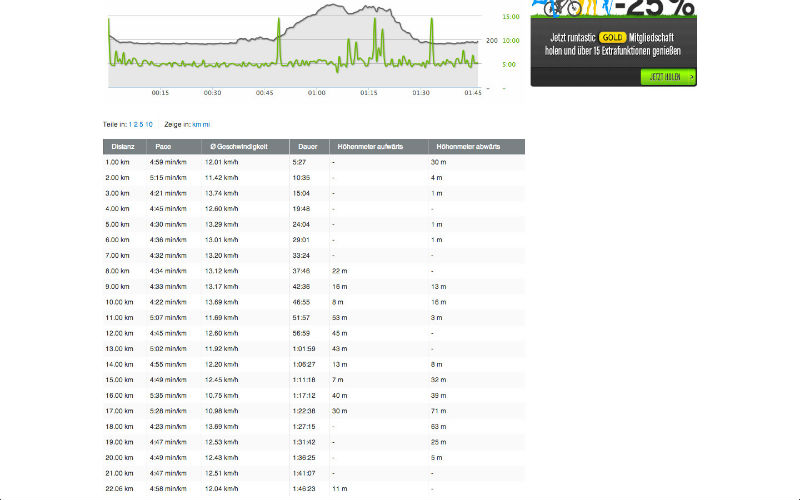Click the '5:07 min/km' pace cell
This screenshot has width=800, height=500.
(168, 318)
